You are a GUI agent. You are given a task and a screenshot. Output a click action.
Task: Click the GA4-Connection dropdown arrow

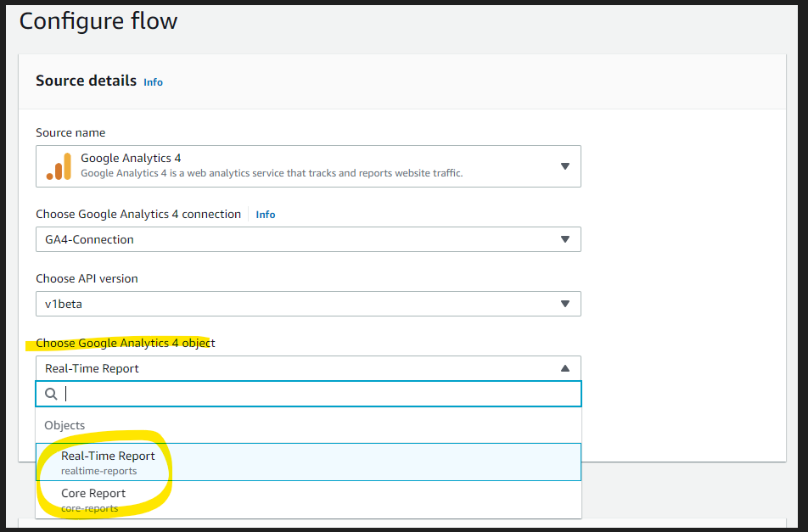click(564, 239)
